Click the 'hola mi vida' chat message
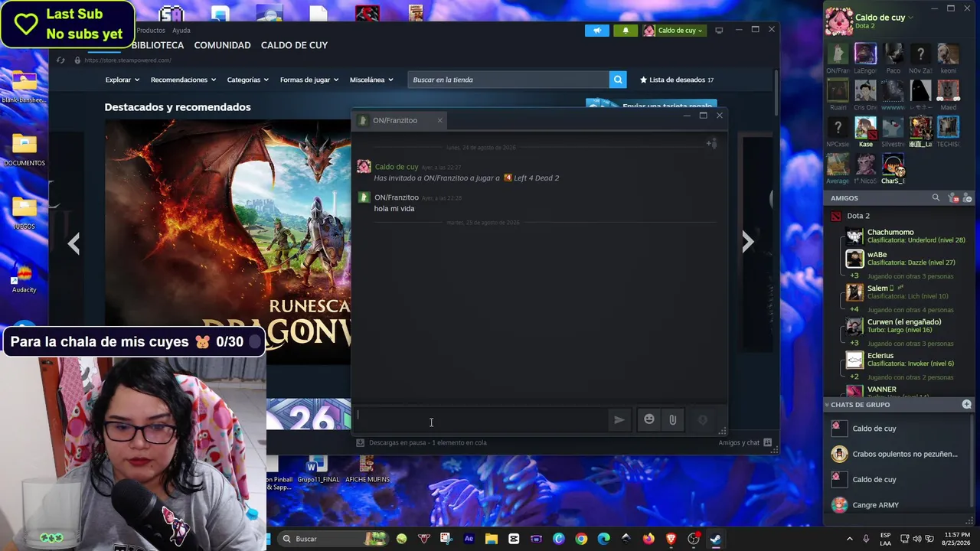The width and height of the screenshot is (980, 551). [x=394, y=209]
